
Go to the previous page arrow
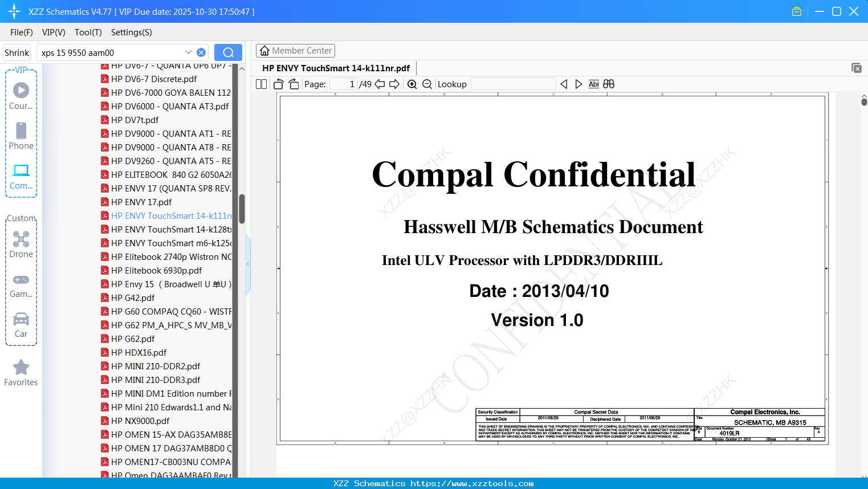380,84
